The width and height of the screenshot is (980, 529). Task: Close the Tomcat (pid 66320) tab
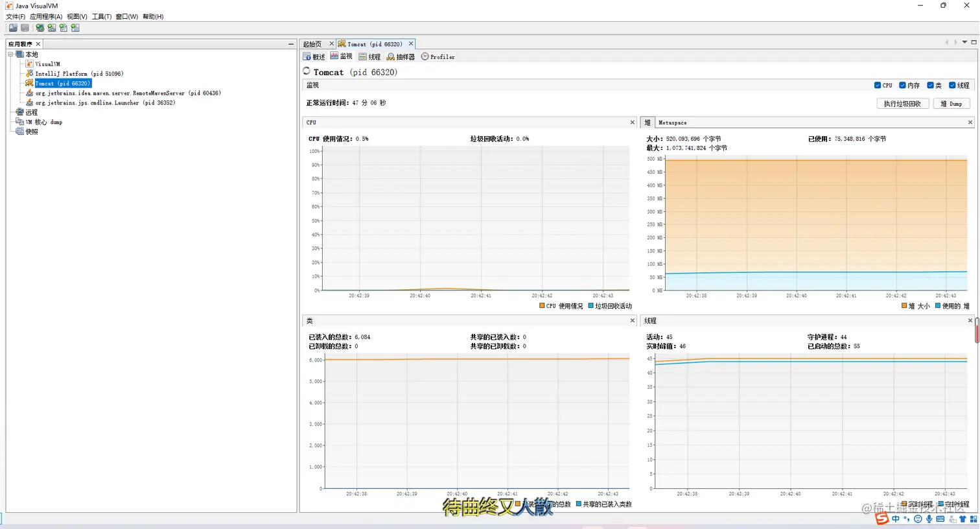411,44
